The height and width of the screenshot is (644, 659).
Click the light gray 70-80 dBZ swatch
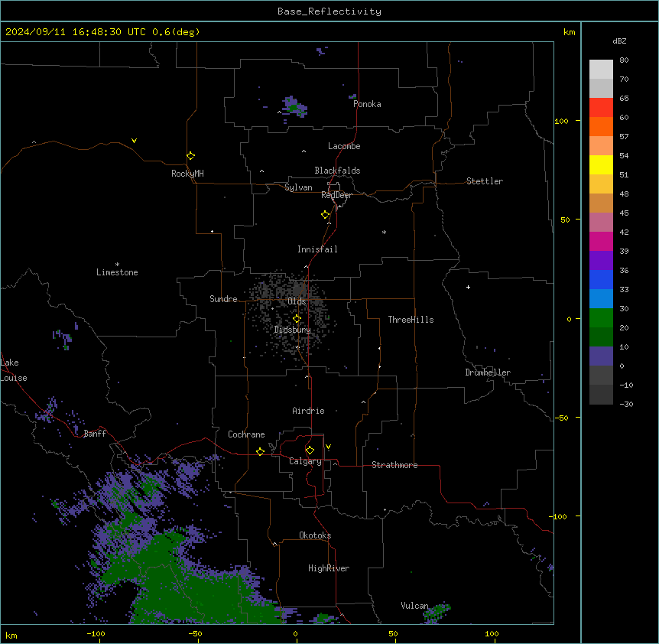(601, 69)
